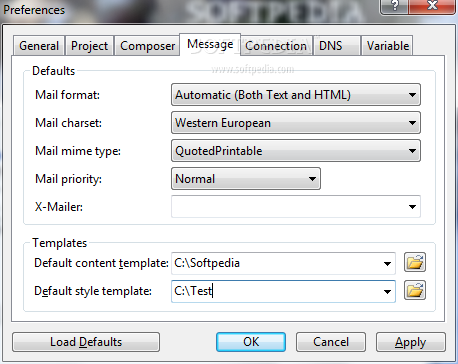The height and width of the screenshot is (364, 458).
Task: Browse for default content template folder
Action: pyautogui.click(x=415, y=262)
